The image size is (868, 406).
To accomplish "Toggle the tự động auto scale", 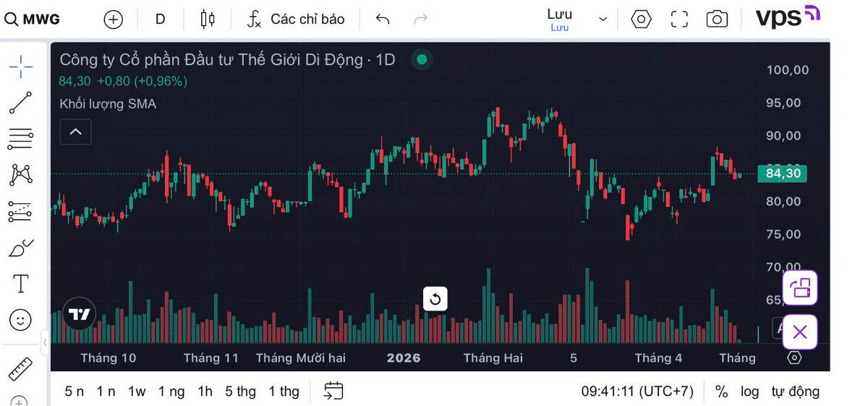I will click(x=795, y=392).
